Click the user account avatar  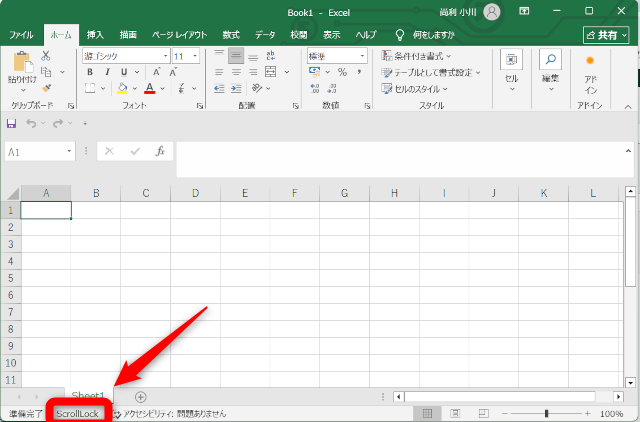pos(492,12)
